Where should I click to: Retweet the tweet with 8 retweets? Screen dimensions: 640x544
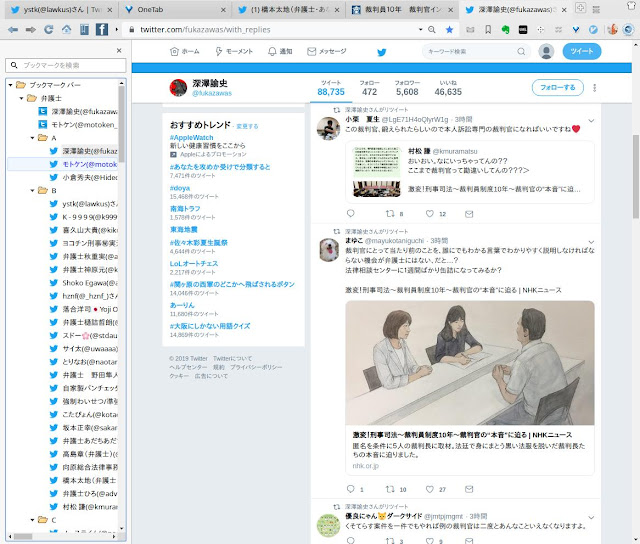click(x=390, y=213)
